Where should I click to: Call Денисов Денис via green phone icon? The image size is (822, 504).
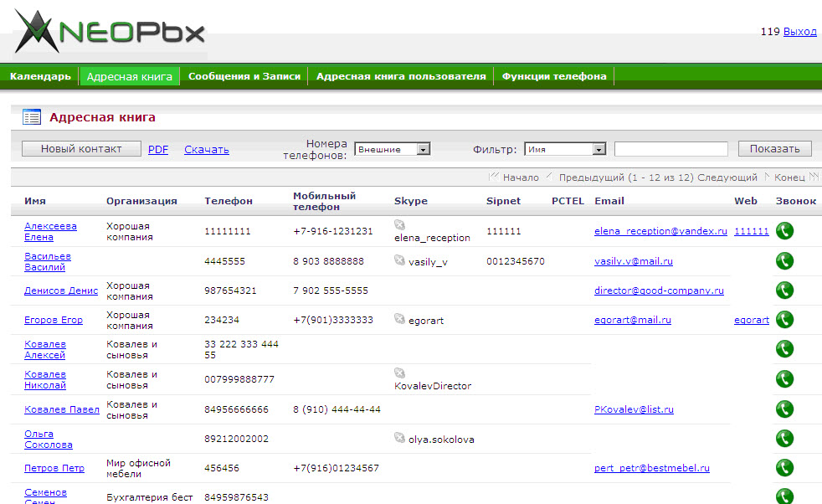(x=784, y=290)
